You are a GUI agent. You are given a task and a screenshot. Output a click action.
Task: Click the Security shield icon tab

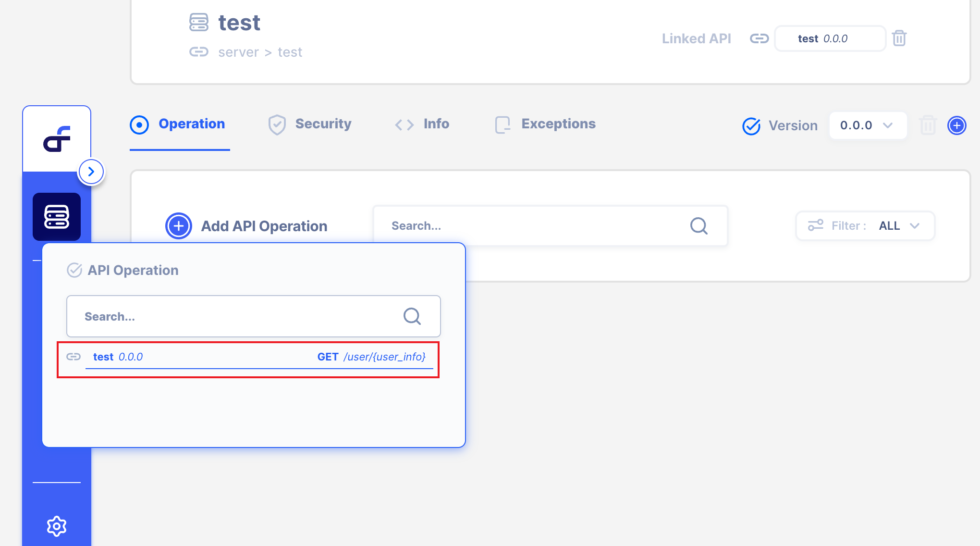[x=310, y=124]
